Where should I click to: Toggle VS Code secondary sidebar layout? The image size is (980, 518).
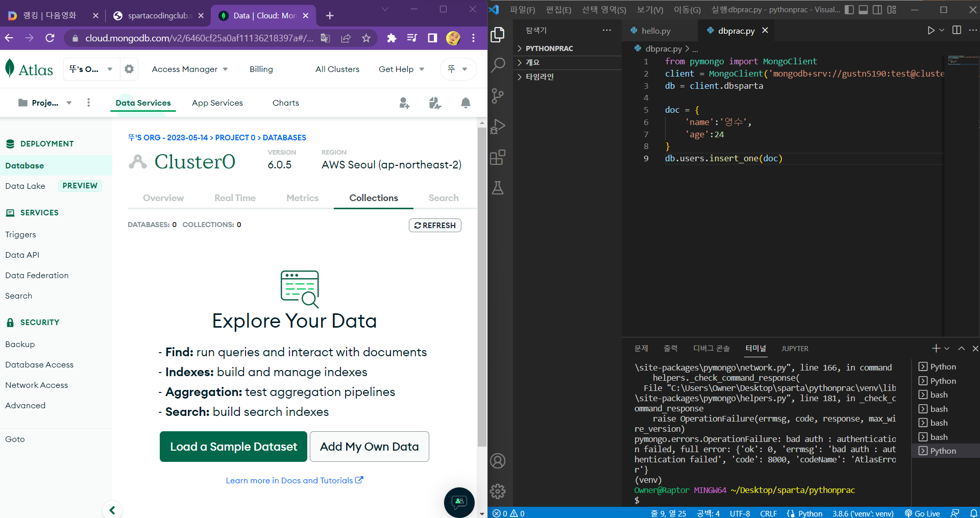tap(877, 10)
